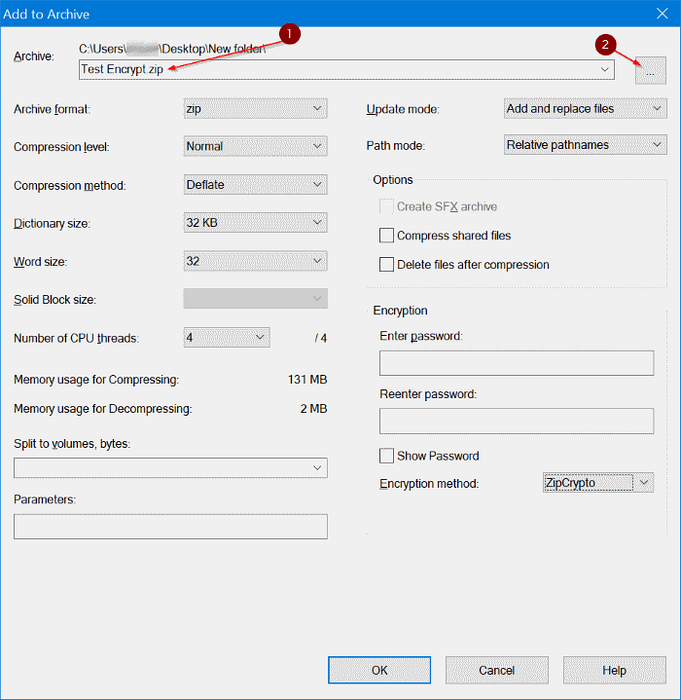This screenshot has width=681, height=700.
Task: Open Help for the archive dialog
Action: click(x=613, y=670)
